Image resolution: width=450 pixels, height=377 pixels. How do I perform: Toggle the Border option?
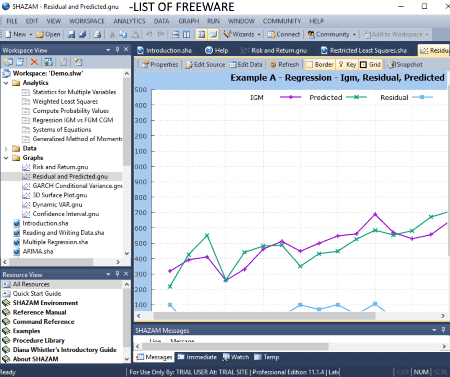coord(319,65)
